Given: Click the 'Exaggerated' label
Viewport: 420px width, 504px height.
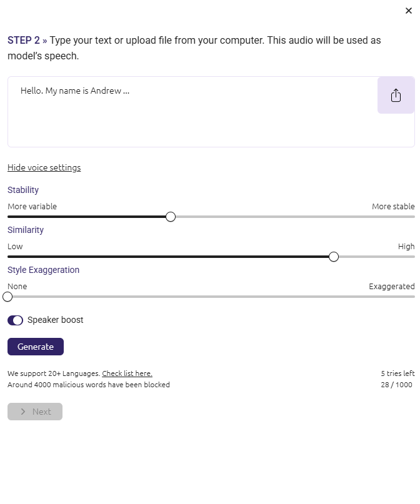Looking at the screenshot, I should click(x=391, y=286).
